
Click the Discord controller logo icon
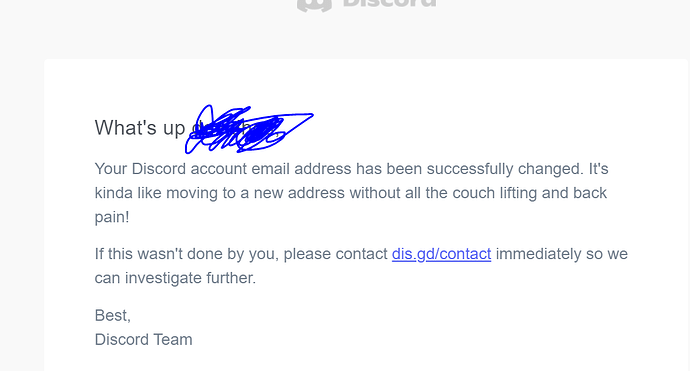[314, 5]
